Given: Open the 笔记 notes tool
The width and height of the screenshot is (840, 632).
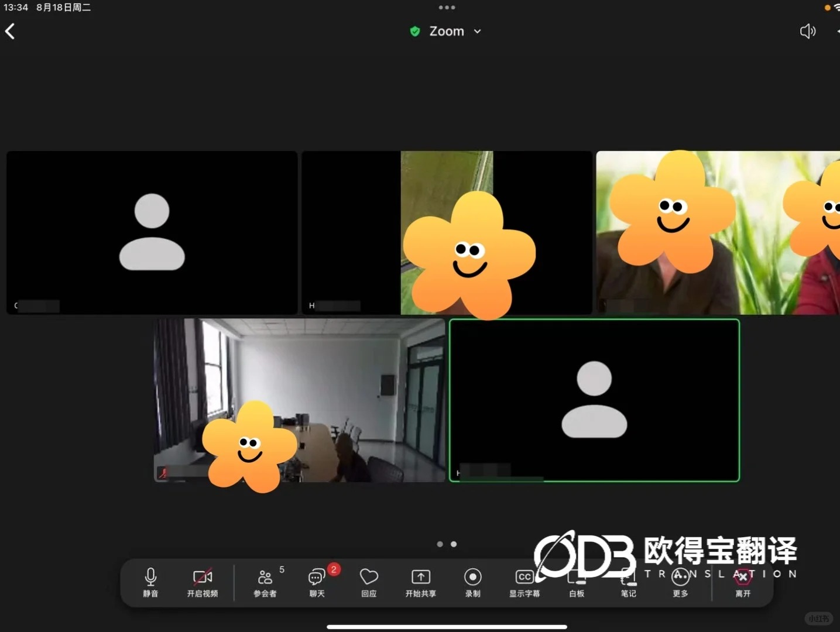Looking at the screenshot, I should coord(628,583).
